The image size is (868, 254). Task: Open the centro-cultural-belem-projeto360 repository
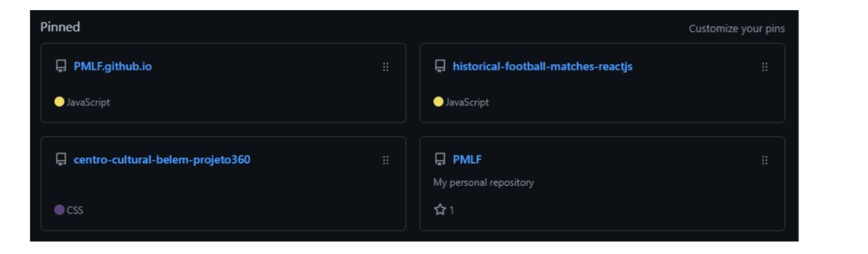162,160
